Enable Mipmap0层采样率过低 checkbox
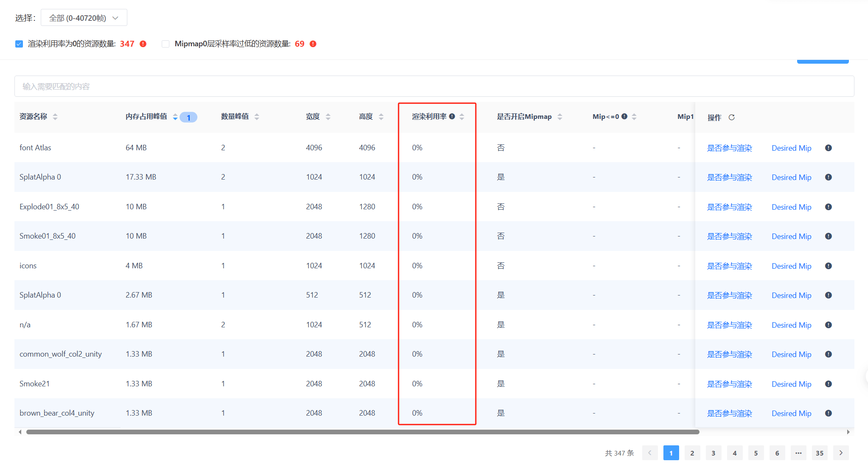This screenshot has height=467, width=868. pyautogui.click(x=166, y=44)
